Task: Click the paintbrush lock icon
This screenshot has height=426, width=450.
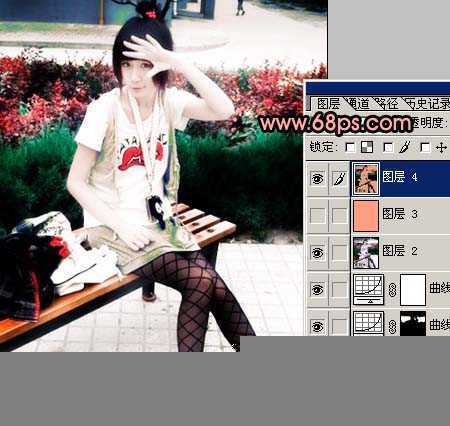Action: pyautogui.click(x=405, y=147)
